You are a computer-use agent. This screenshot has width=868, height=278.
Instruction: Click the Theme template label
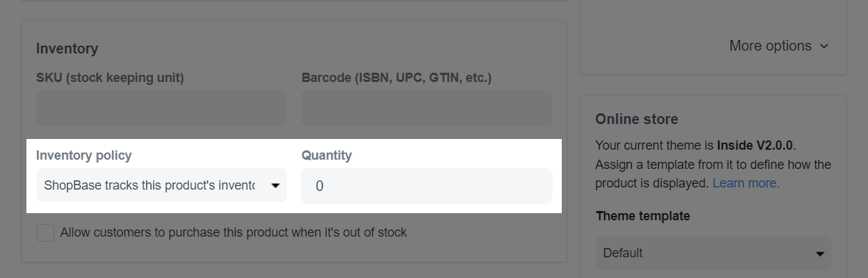tap(643, 215)
